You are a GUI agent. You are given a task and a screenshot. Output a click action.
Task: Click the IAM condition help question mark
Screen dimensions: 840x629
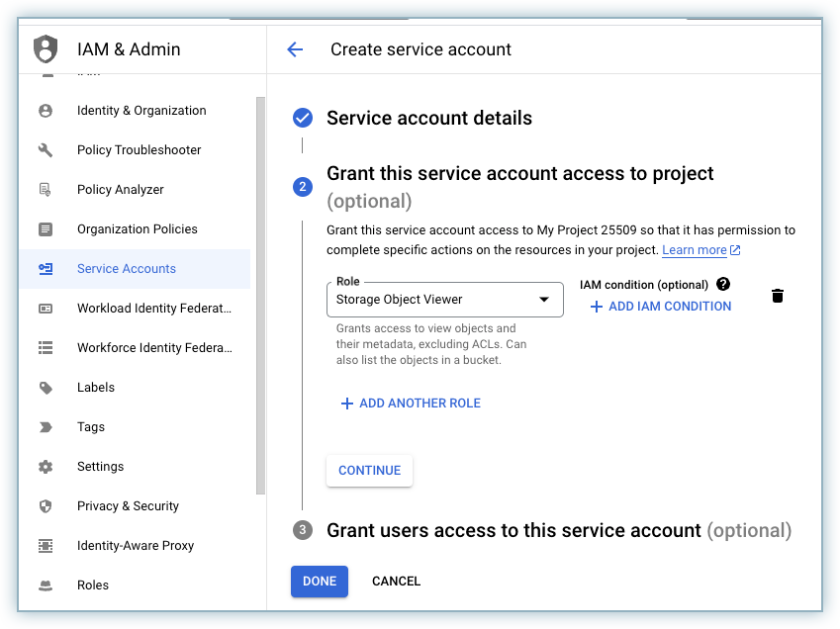click(x=723, y=285)
